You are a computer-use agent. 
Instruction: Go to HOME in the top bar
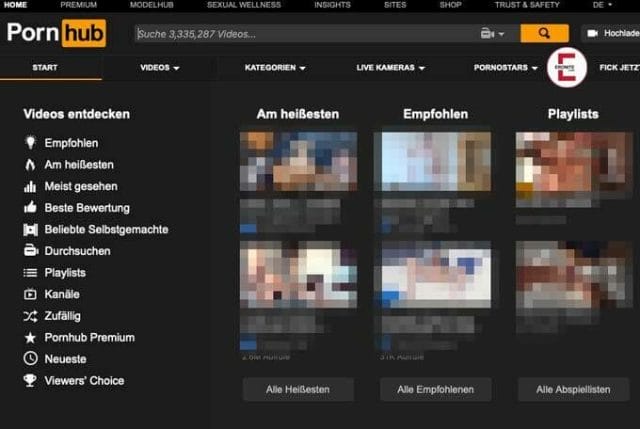[16, 5]
